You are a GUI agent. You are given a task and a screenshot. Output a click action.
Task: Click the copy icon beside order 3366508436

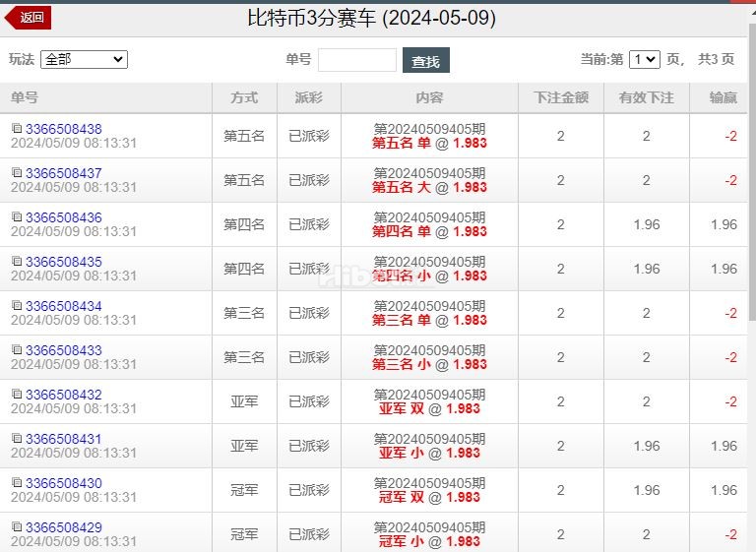(x=17, y=216)
